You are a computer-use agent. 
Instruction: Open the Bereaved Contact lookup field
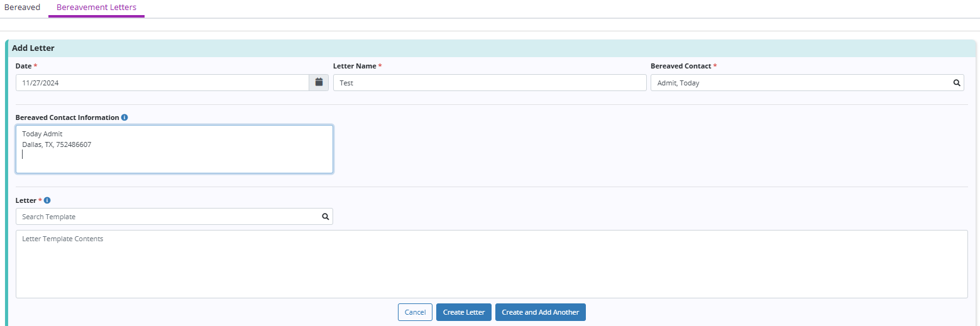[x=798, y=83]
